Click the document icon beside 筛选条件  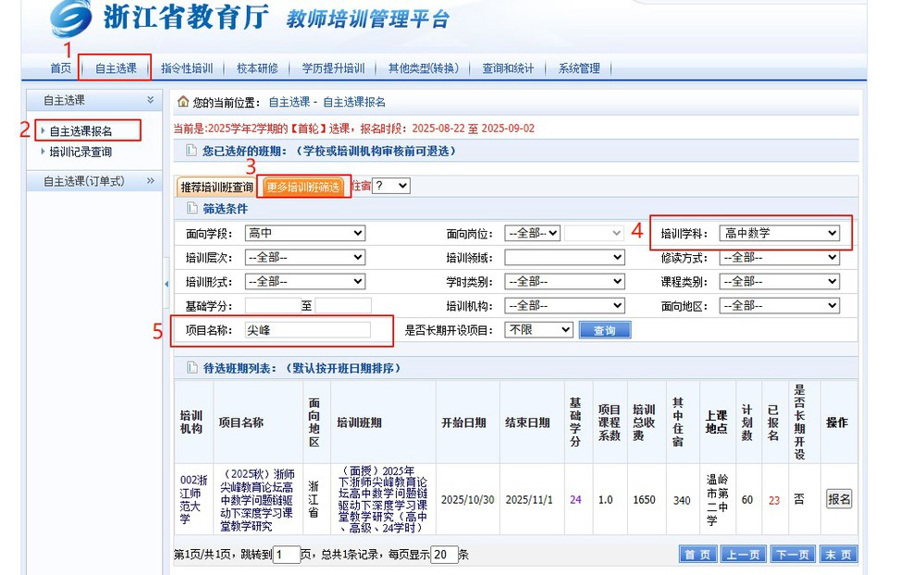[191, 209]
